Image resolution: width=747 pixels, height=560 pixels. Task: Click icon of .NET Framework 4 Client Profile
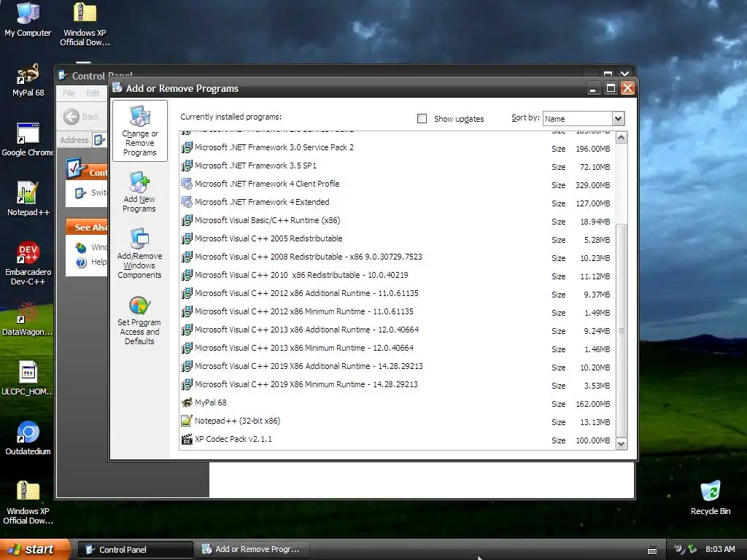[187, 184]
